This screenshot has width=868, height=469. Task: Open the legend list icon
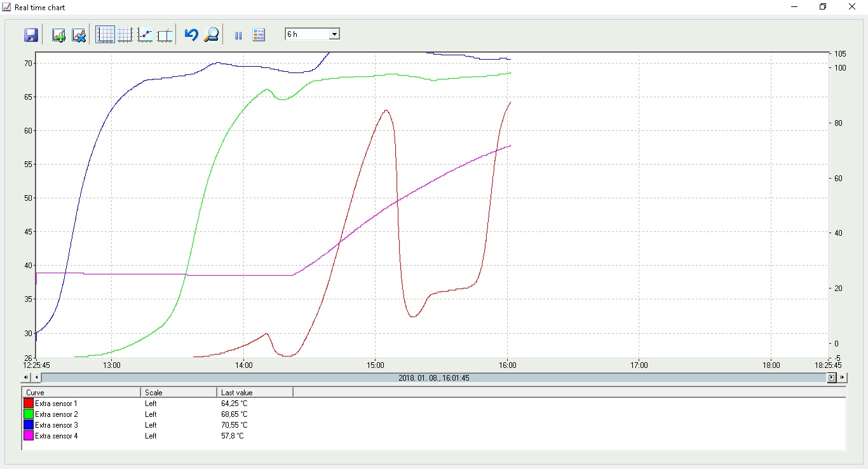tap(259, 35)
